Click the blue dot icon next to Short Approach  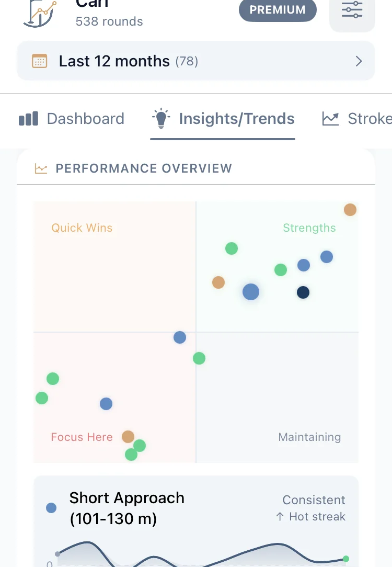[x=51, y=507]
